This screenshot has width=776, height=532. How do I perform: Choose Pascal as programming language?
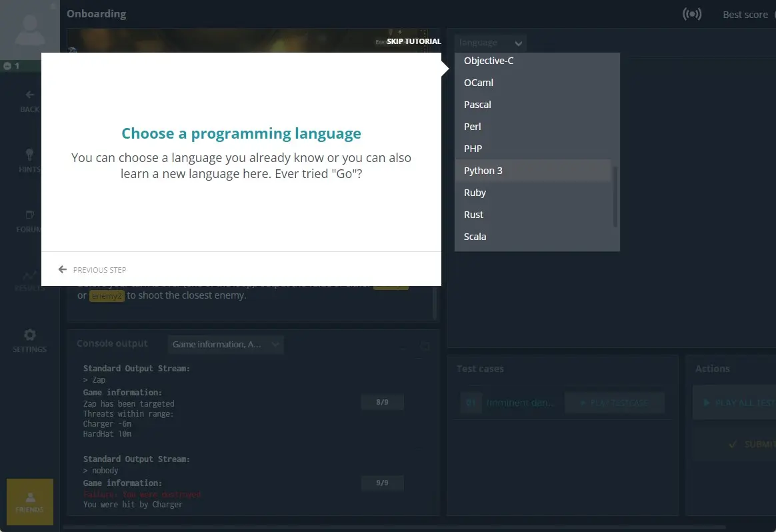coord(533,105)
